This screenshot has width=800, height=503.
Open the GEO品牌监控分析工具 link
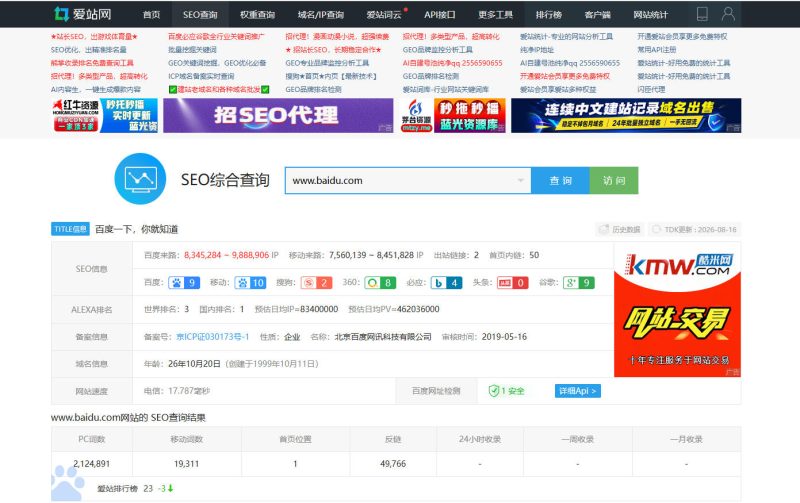click(x=438, y=49)
